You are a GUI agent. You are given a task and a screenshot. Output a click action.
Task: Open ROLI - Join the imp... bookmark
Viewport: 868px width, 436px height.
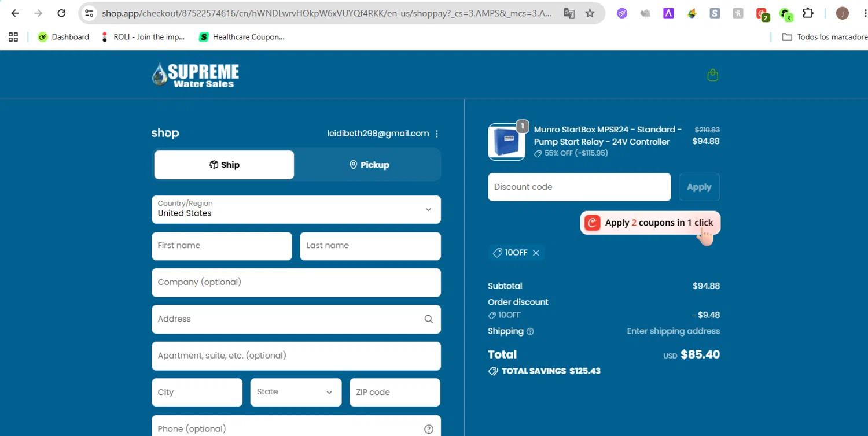pyautogui.click(x=142, y=37)
